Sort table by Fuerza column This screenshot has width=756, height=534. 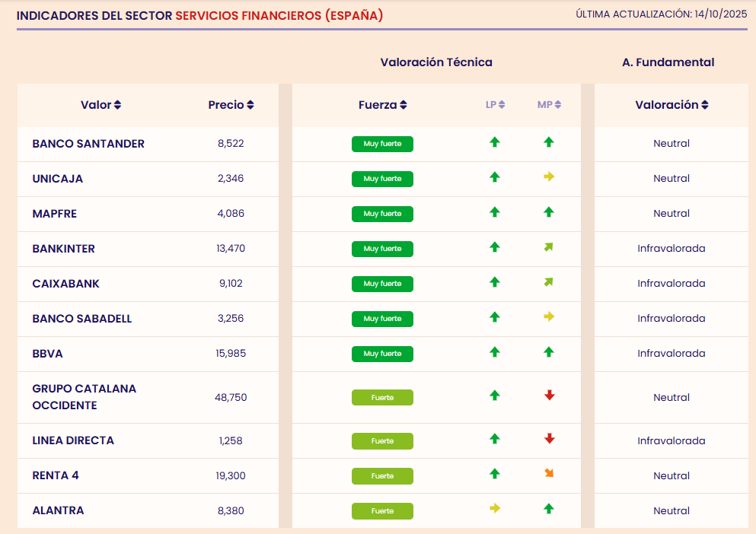pos(383,105)
